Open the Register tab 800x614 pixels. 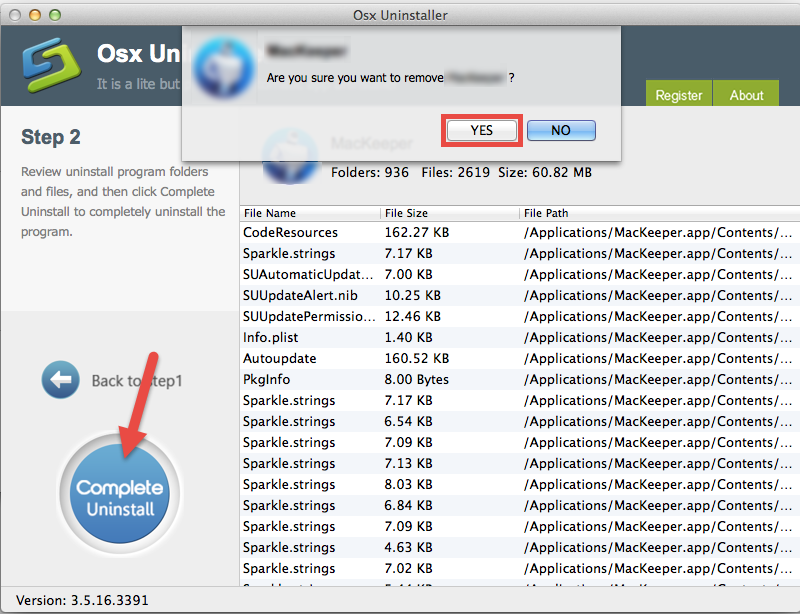pos(679,95)
